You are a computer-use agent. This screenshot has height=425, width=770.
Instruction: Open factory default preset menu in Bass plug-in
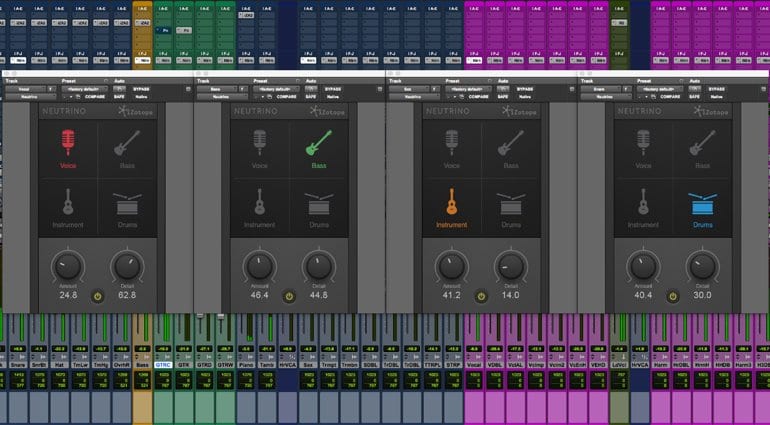276,89
